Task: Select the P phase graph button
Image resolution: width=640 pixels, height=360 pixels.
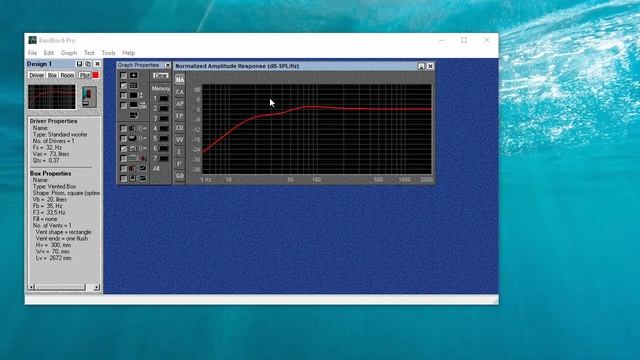Action: [x=180, y=164]
